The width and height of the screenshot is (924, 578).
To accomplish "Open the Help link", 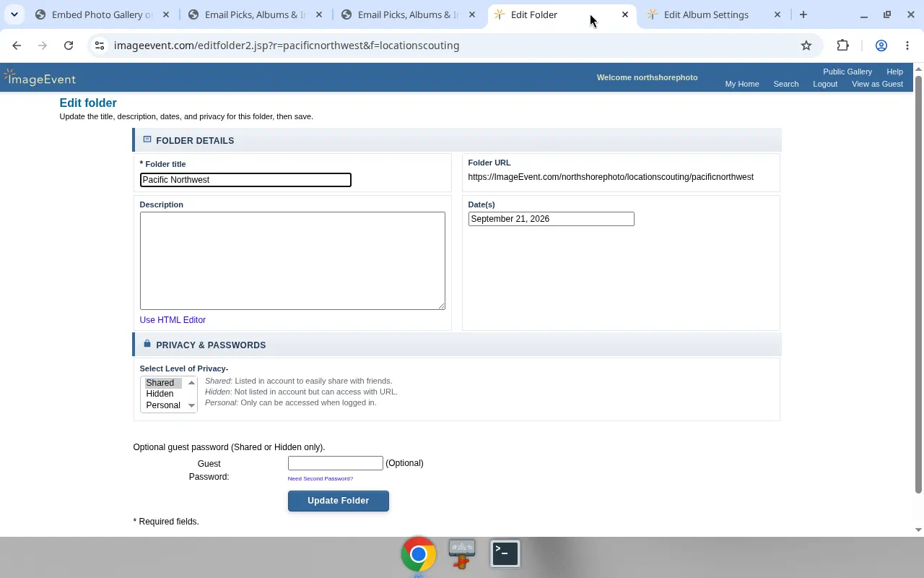I will 894,72.
